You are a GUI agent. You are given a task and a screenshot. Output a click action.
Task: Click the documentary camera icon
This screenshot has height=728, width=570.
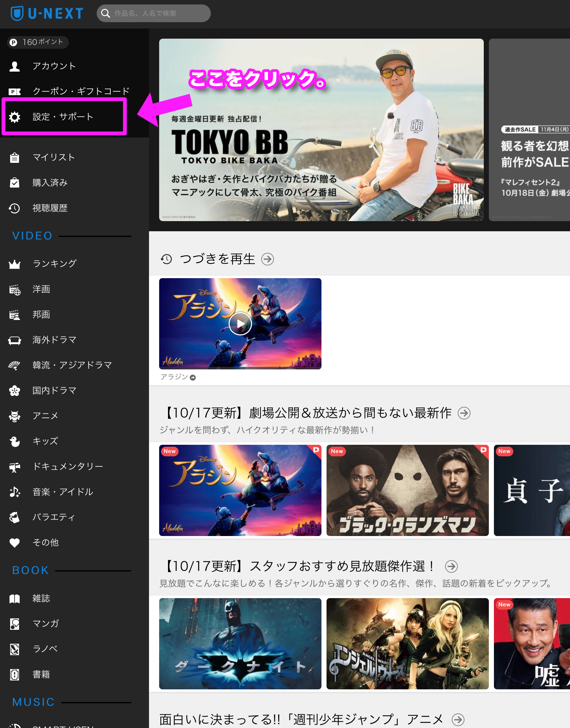(x=14, y=467)
